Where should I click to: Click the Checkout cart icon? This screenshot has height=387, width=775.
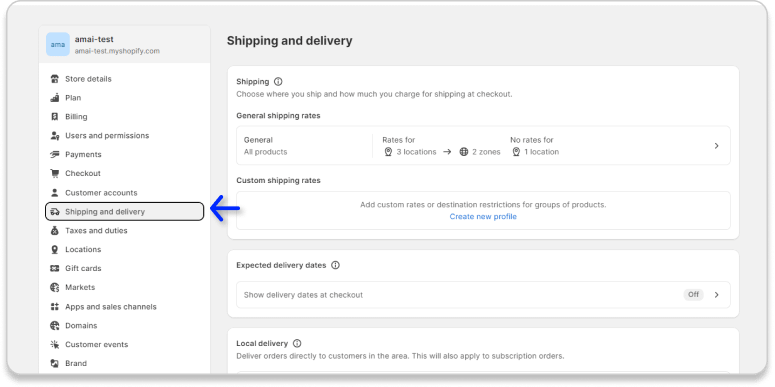[x=55, y=173]
